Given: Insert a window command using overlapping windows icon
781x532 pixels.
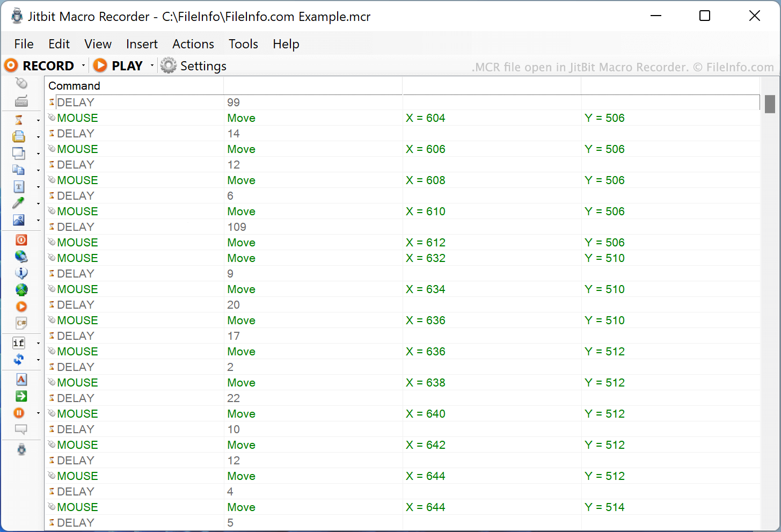Looking at the screenshot, I should tap(19, 153).
